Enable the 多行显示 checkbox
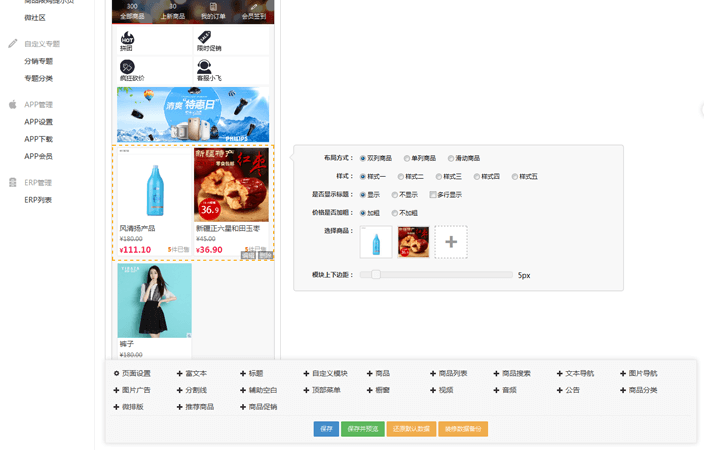Screen dimensions: 710x450 point(433,195)
